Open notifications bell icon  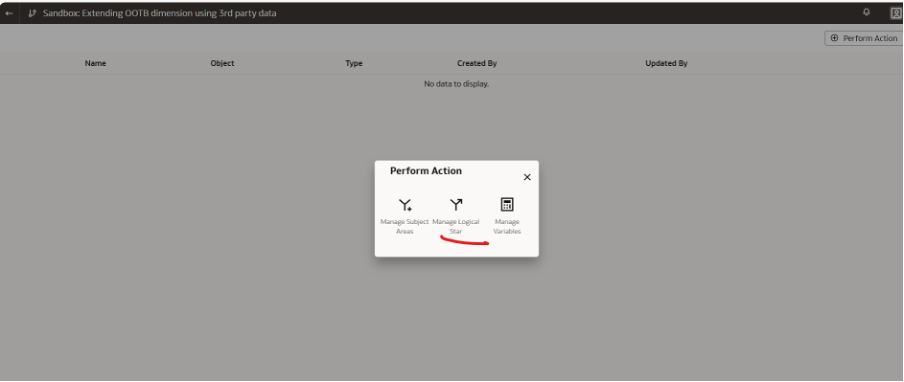pos(866,12)
